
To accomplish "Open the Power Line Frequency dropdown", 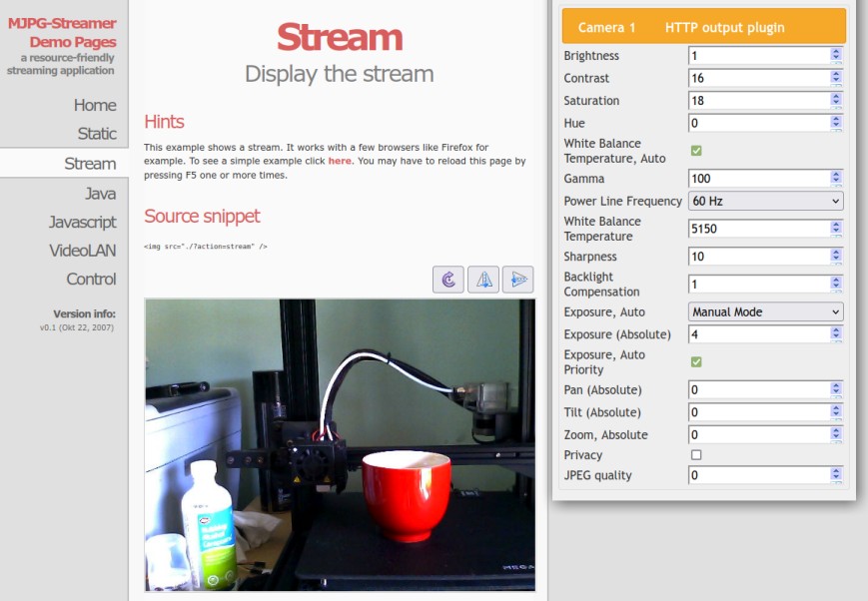I will pyautogui.click(x=765, y=201).
